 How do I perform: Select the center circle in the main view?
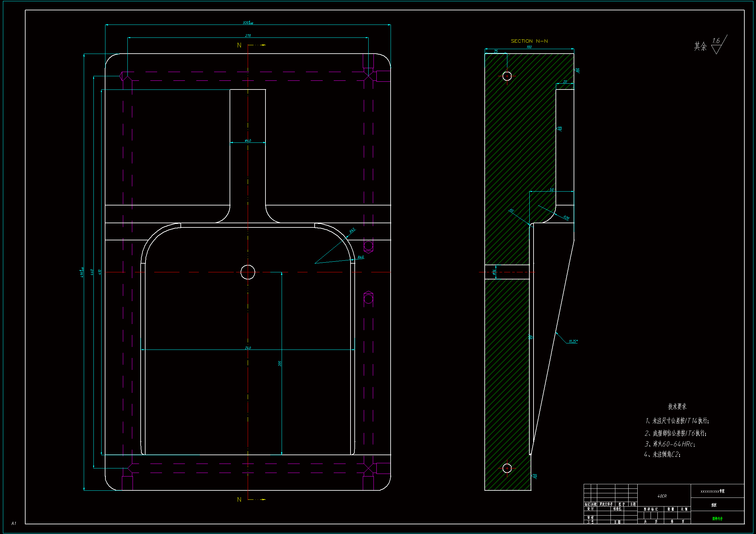[x=248, y=272]
